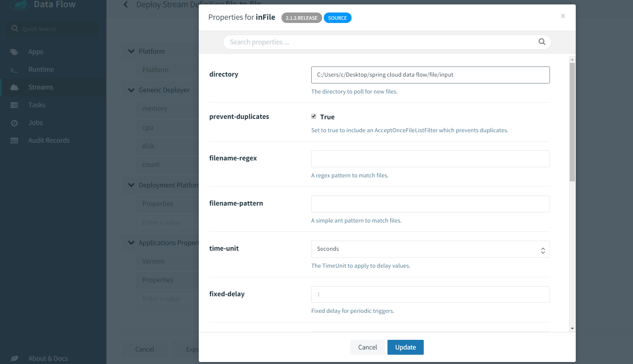Click the Audit Records icon
Image resolution: width=633 pixels, height=364 pixels.
click(x=15, y=140)
